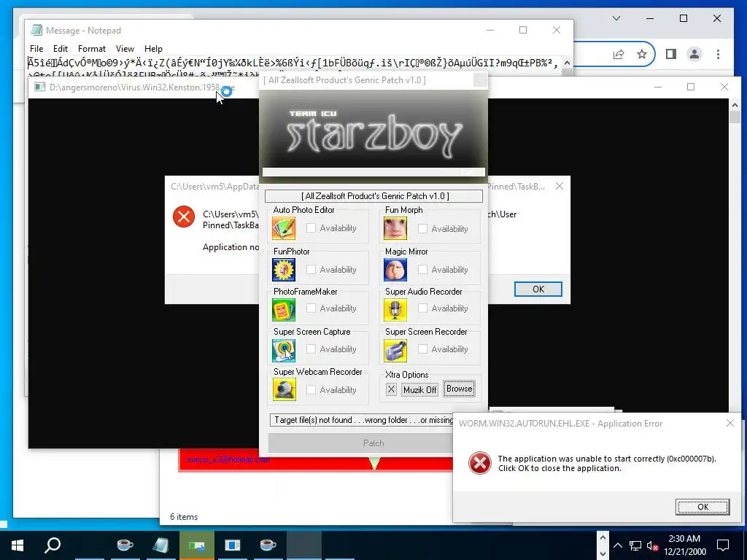
Task: Show hidden tray icons chevron
Action: (618, 545)
